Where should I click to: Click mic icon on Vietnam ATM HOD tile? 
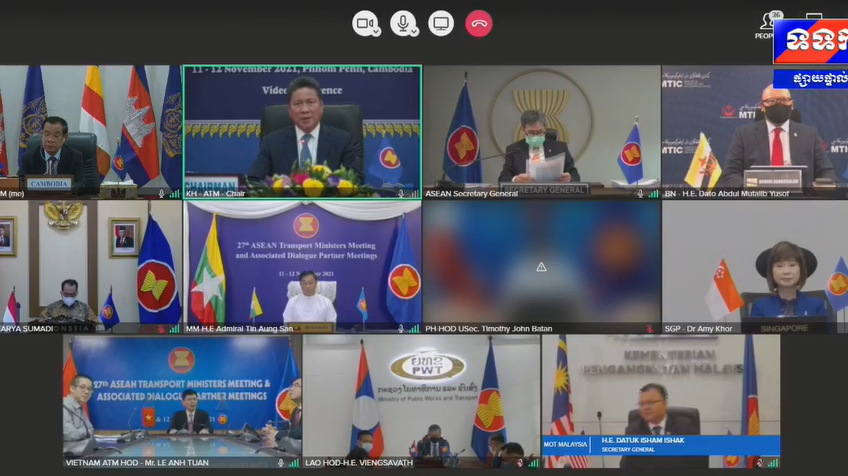[281, 463]
